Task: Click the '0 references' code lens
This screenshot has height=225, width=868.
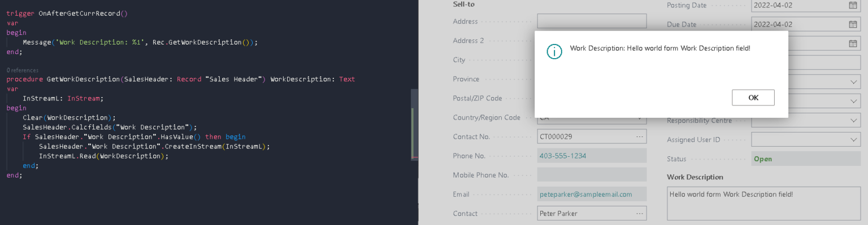Action: (x=23, y=70)
